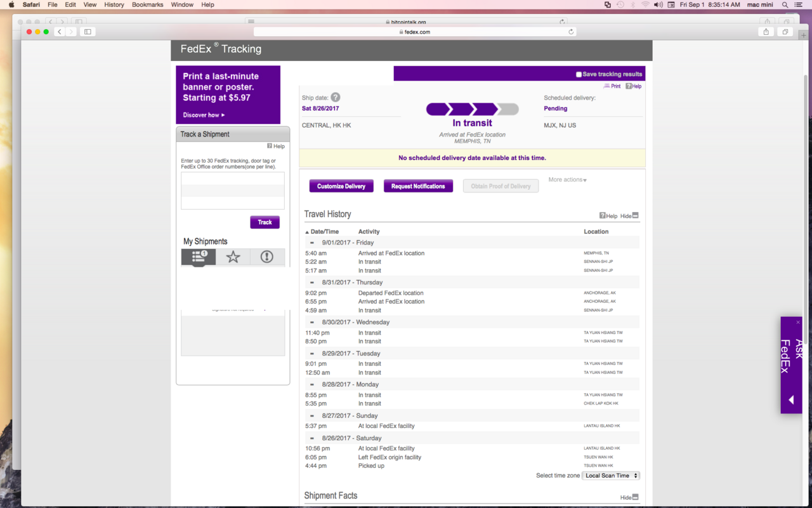The height and width of the screenshot is (508, 812).
Task: Select the My Shipments list tab icon
Action: pos(199,257)
